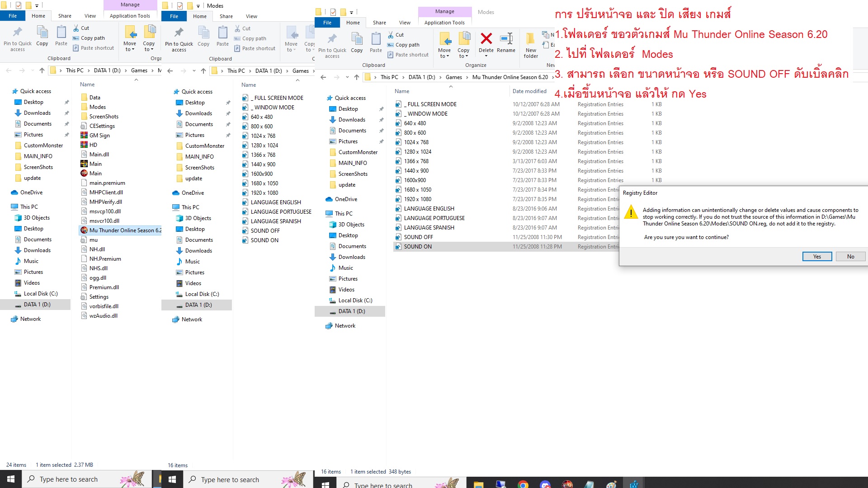
Task: Click Paste icon in left window ribbon
Action: point(61,36)
